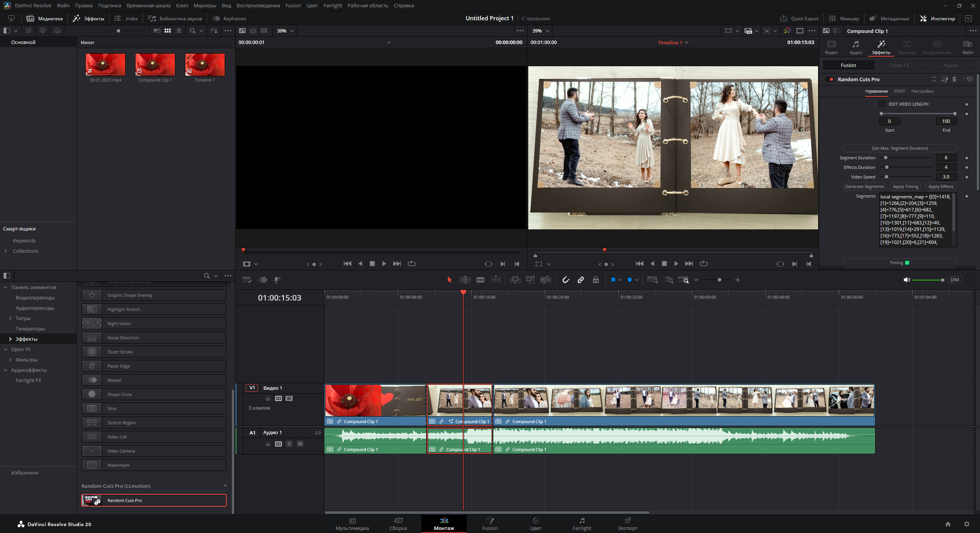Toggle the linked selection chain icon
980x533 pixels.
[581, 280]
